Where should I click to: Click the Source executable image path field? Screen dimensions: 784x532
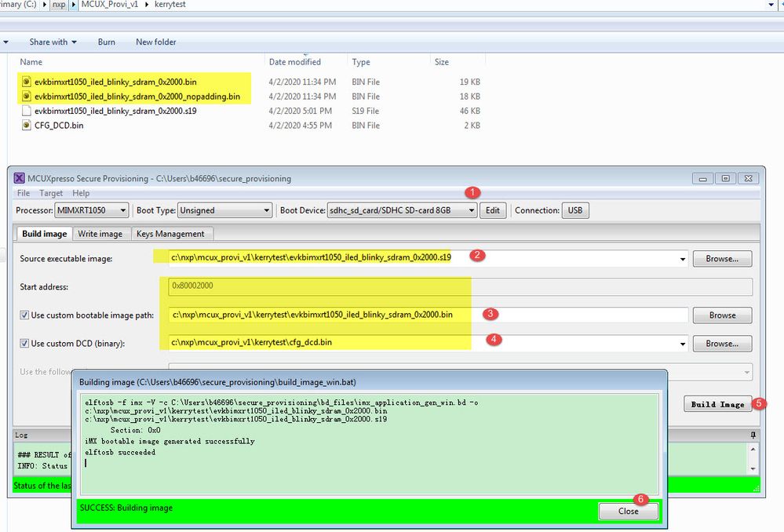pyautogui.click(x=428, y=258)
